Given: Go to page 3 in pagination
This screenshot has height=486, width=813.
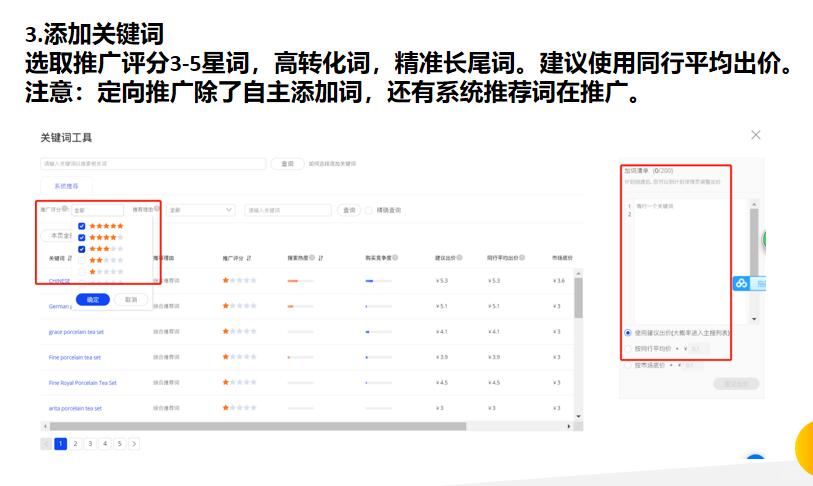Looking at the screenshot, I should coord(90,443).
